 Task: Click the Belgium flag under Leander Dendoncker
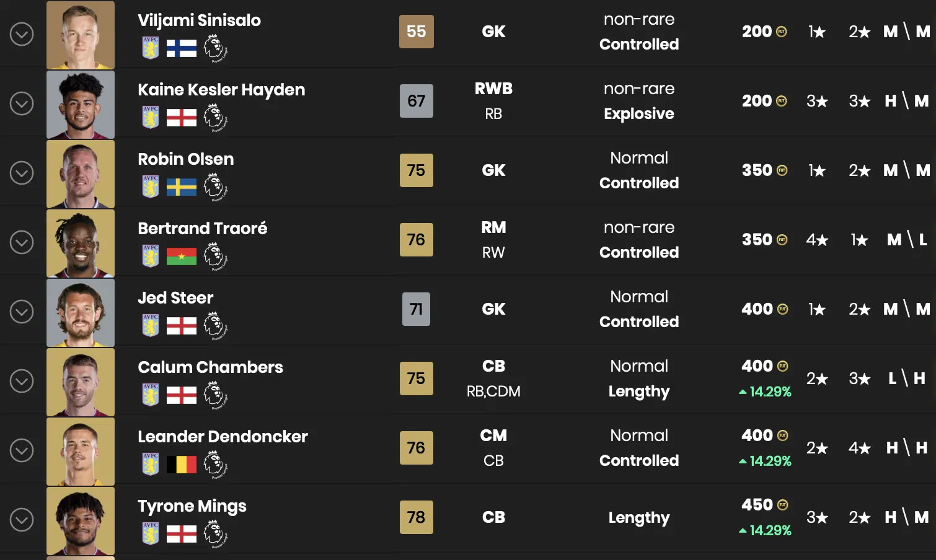pyautogui.click(x=182, y=465)
